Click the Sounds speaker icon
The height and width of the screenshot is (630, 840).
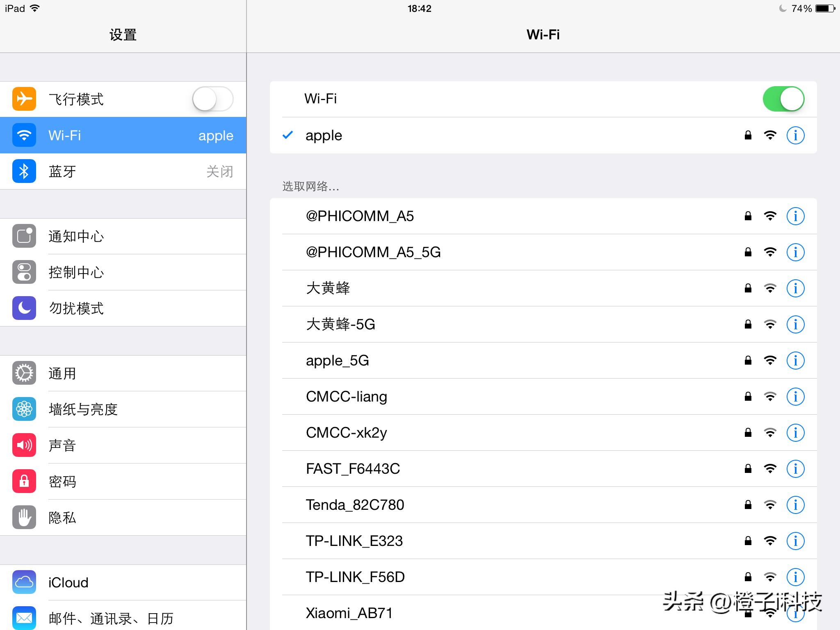23,445
